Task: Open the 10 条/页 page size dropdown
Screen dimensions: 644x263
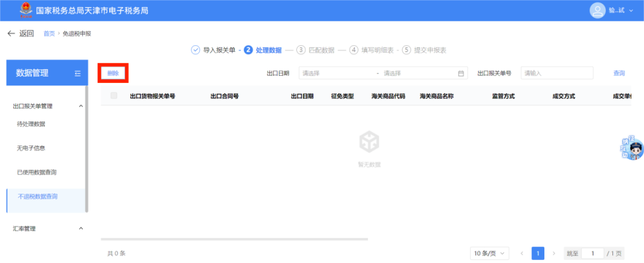Action: point(490,253)
